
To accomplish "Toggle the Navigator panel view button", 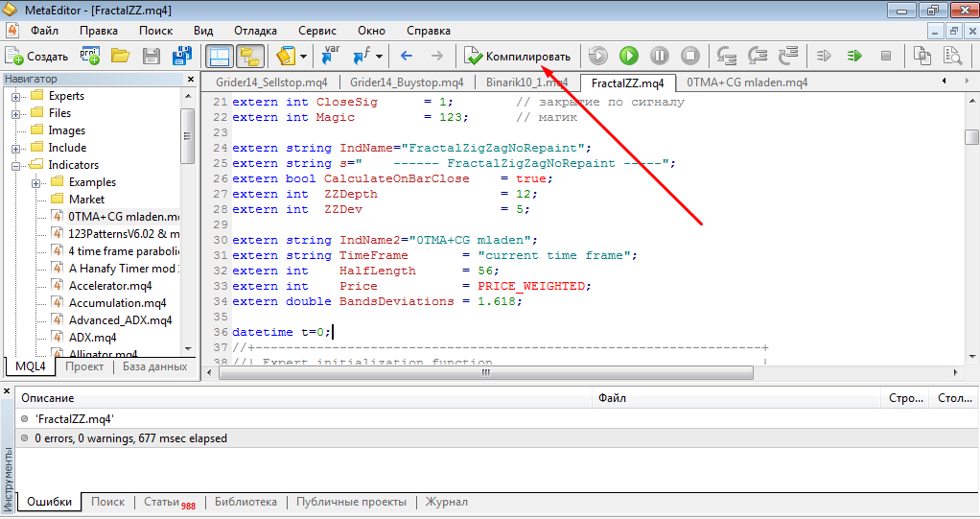I will coord(220,56).
